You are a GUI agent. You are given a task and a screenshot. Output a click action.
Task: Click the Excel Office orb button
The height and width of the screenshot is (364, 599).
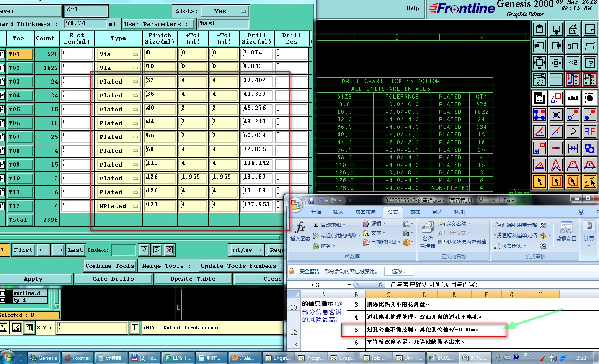click(x=295, y=205)
